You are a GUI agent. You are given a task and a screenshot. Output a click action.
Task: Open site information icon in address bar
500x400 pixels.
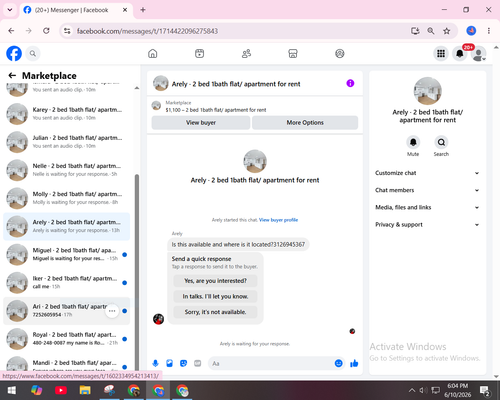coord(67,31)
